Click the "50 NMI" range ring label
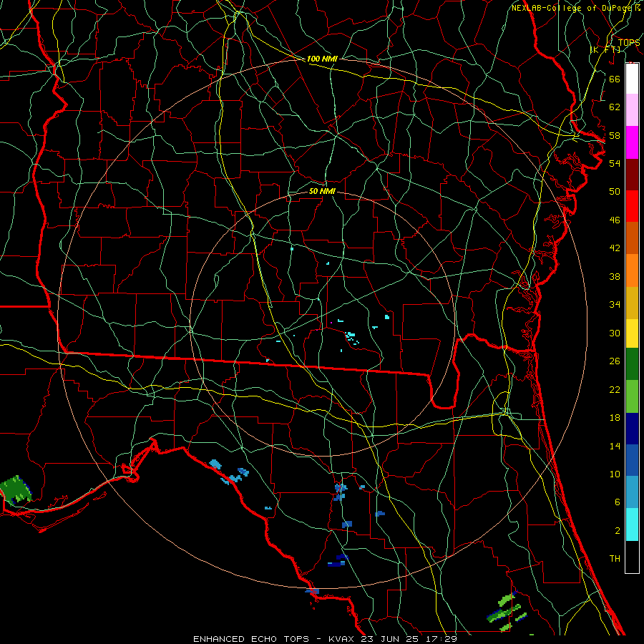This screenshot has width=644, height=644. 322,192
